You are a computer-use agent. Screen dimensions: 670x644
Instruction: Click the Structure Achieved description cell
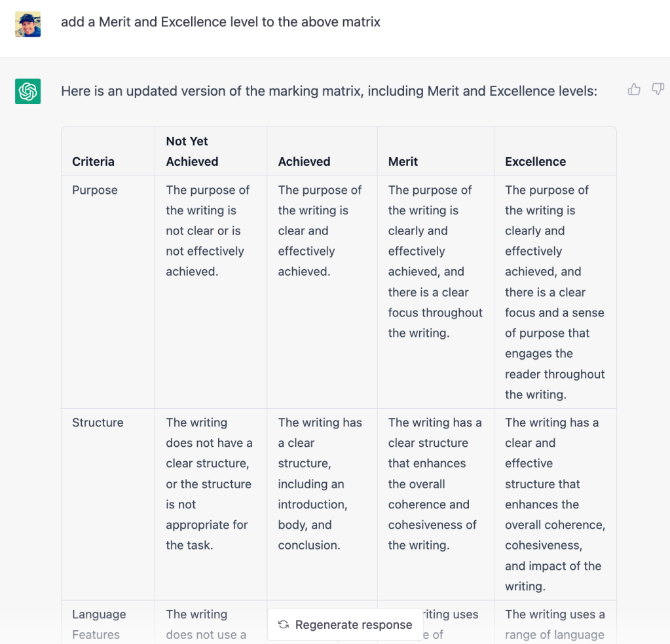click(320, 484)
